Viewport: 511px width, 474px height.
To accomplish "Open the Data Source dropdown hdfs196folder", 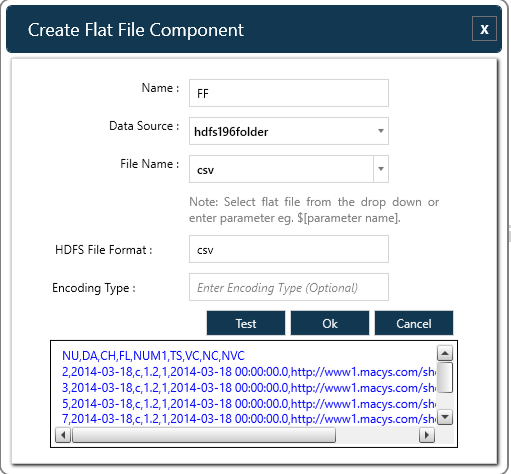I will 289,131.
